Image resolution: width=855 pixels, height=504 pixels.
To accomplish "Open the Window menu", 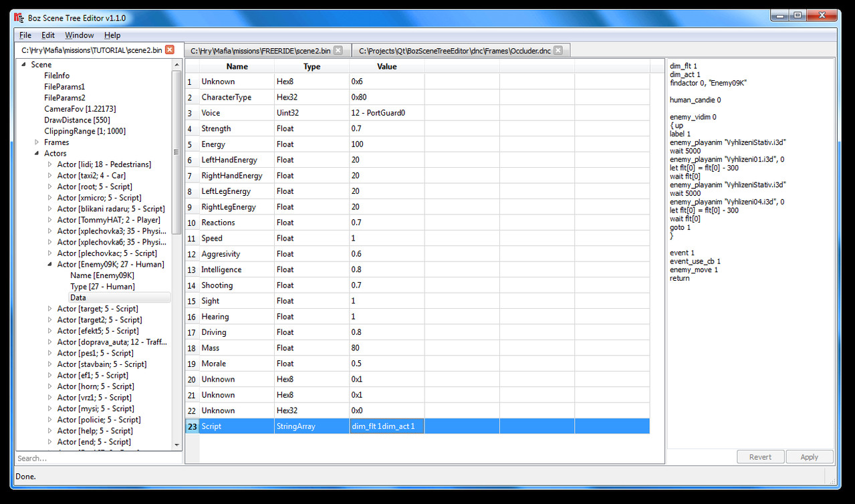I will tap(79, 35).
